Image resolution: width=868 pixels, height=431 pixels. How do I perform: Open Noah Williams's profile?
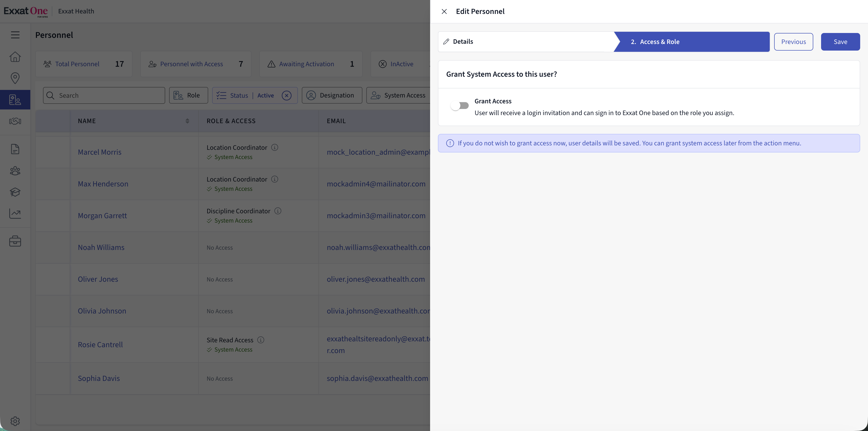point(101,247)
